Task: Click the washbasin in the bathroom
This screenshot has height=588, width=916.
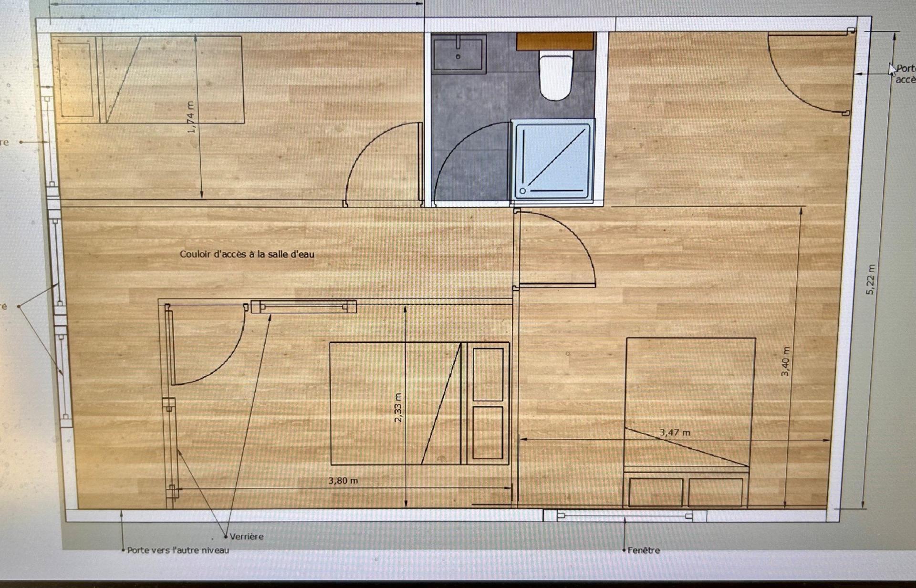Action: [458, 54]
